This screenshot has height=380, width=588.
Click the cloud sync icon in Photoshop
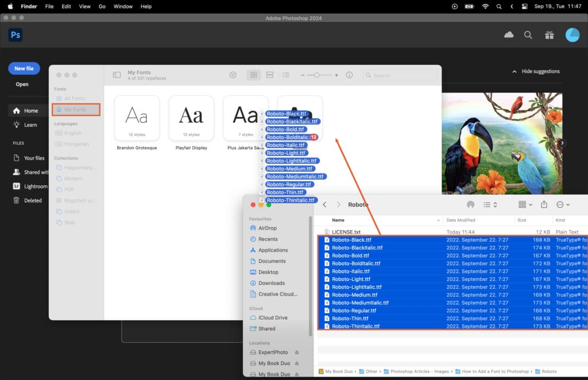(x=509, y=34)
